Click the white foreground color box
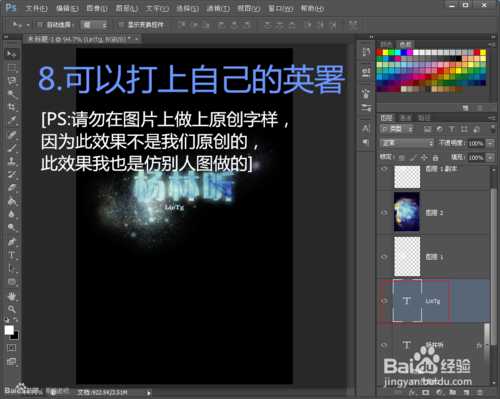Viewport: 500px width, 399px height. point(9,330)
